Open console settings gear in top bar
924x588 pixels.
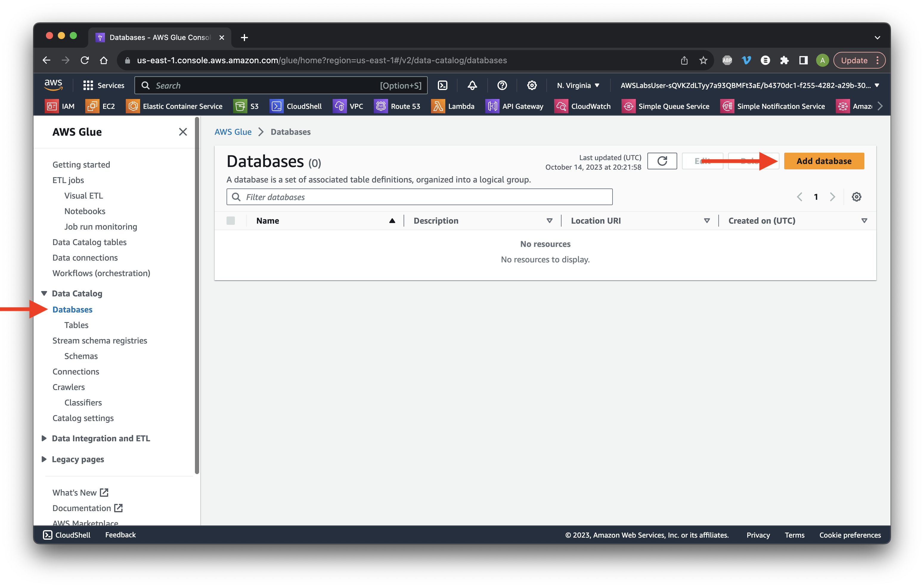(x=531, y=85)
